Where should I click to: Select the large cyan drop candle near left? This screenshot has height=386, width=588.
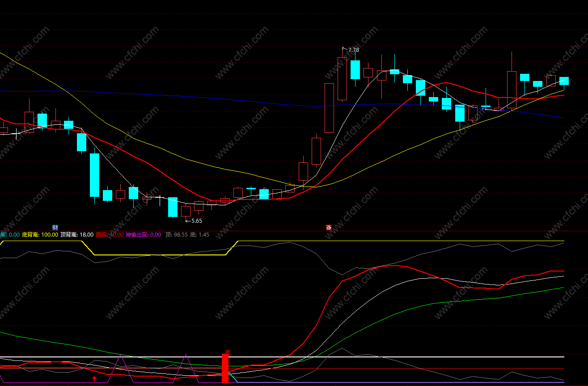pos(94,175)
